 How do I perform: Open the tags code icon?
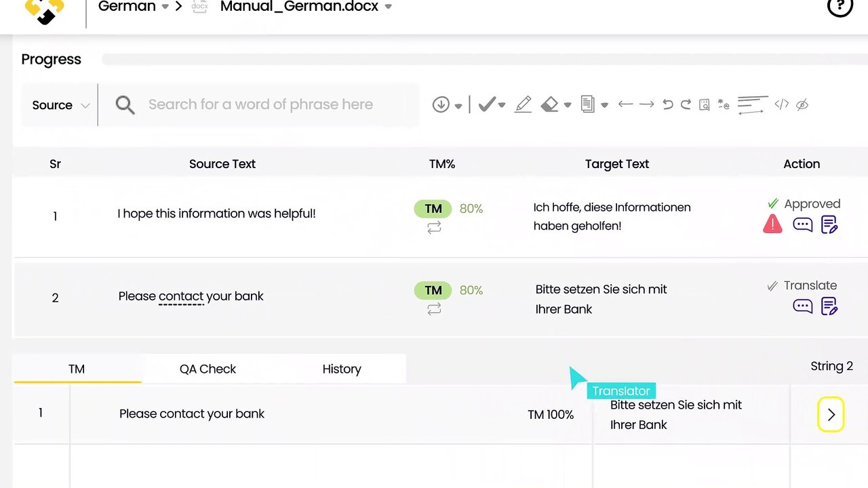click(x=782, y=104)
